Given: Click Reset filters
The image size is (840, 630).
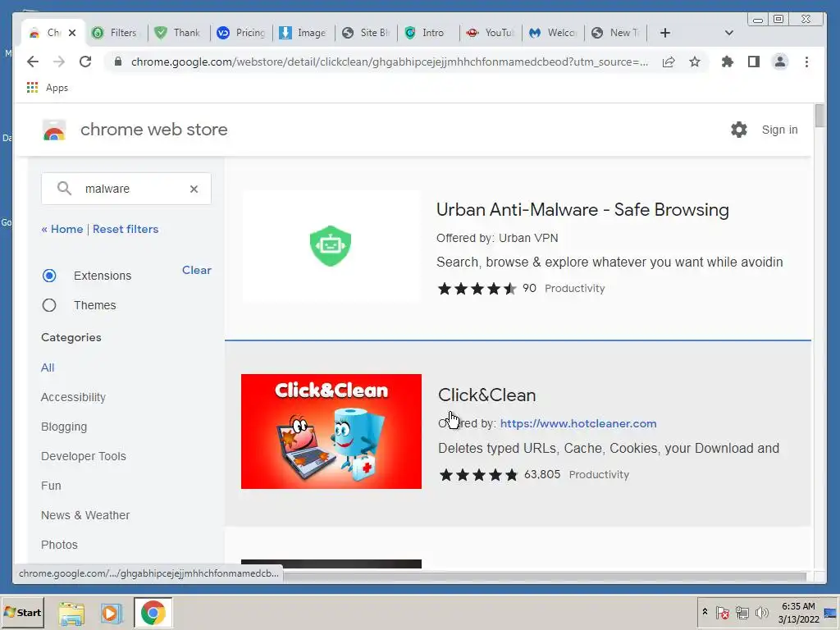Looking at the screenshot, I should tap(126, 229).
